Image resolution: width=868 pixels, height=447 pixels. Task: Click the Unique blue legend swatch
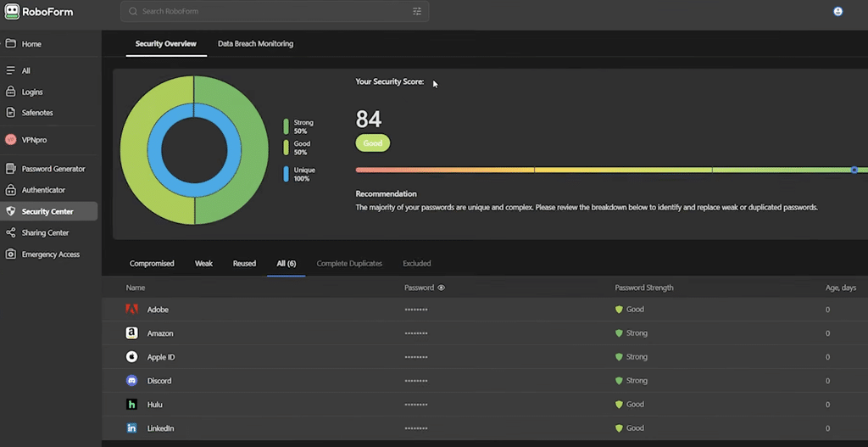pyautogui.click(x=287, y=174)
